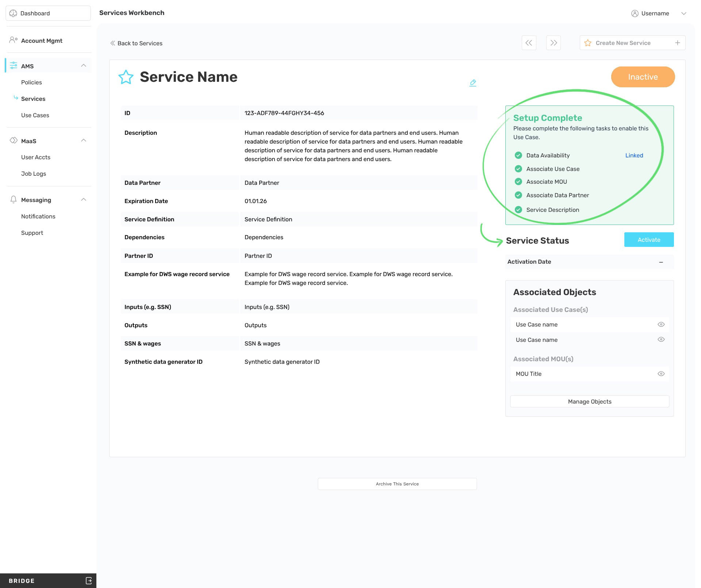Image resolution: width=701 pixels, height=588 pixels.
Task: Click the MaaS diamond icon
Action: pos(14,141)
